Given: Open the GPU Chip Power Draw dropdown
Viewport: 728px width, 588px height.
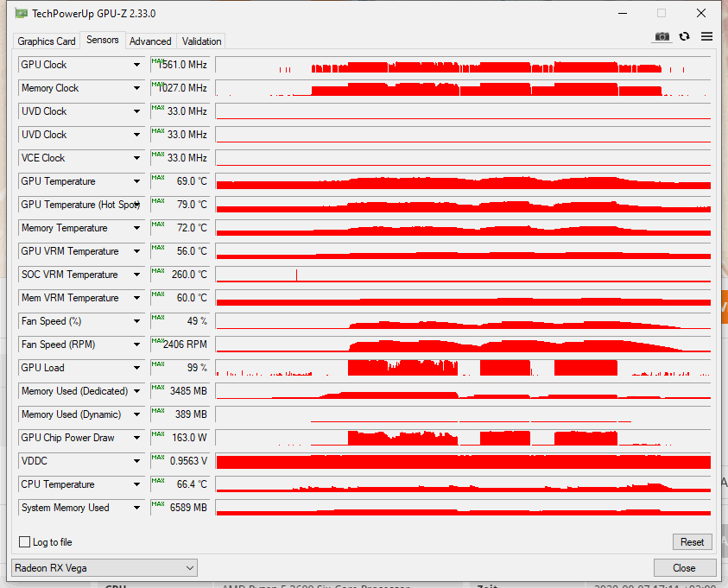Looking at the screenshot, I should [137, 438].
